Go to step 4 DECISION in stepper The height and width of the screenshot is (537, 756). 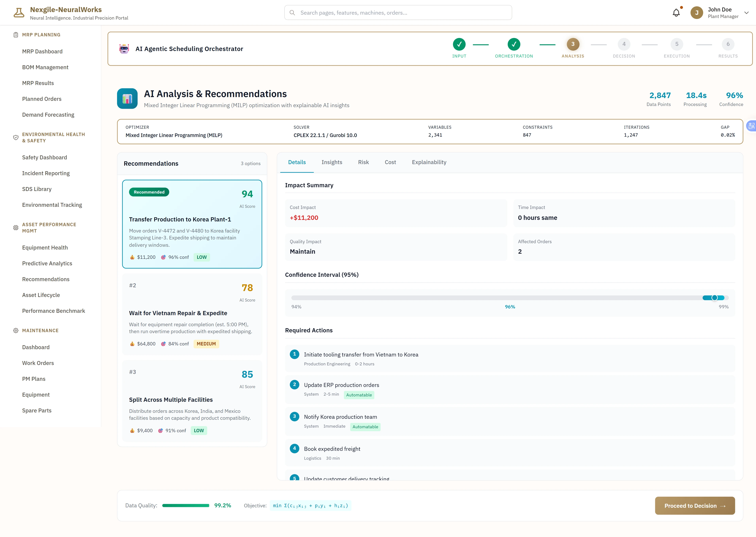point(624,44)
